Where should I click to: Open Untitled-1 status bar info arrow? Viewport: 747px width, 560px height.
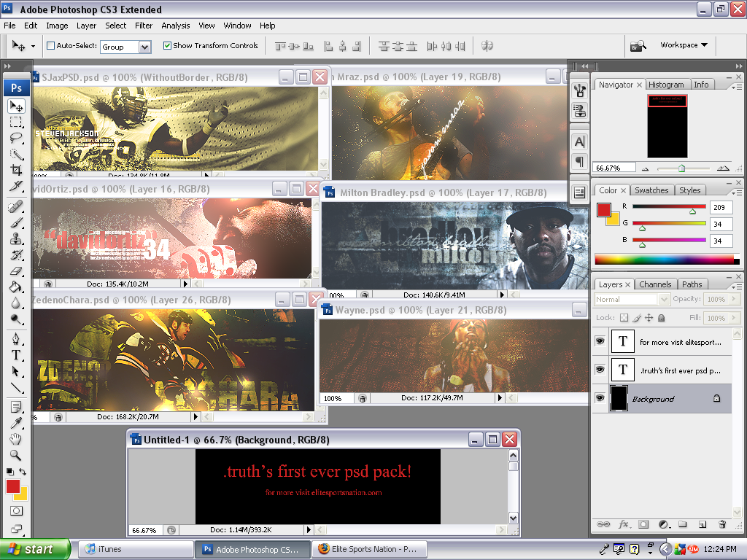pos(309,529)
